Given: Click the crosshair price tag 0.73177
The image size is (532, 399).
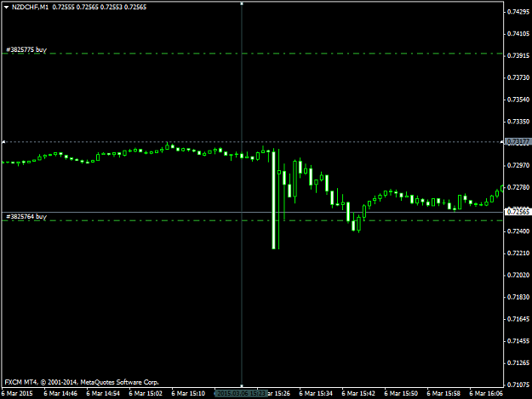Looking at the screenshot, I should click(x=518, y=142).
